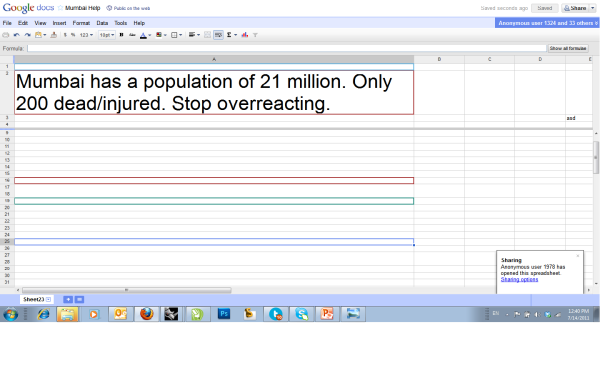Click the text color A icon
This screenshot has height=375, width=600.
click(x=143, y=35)
